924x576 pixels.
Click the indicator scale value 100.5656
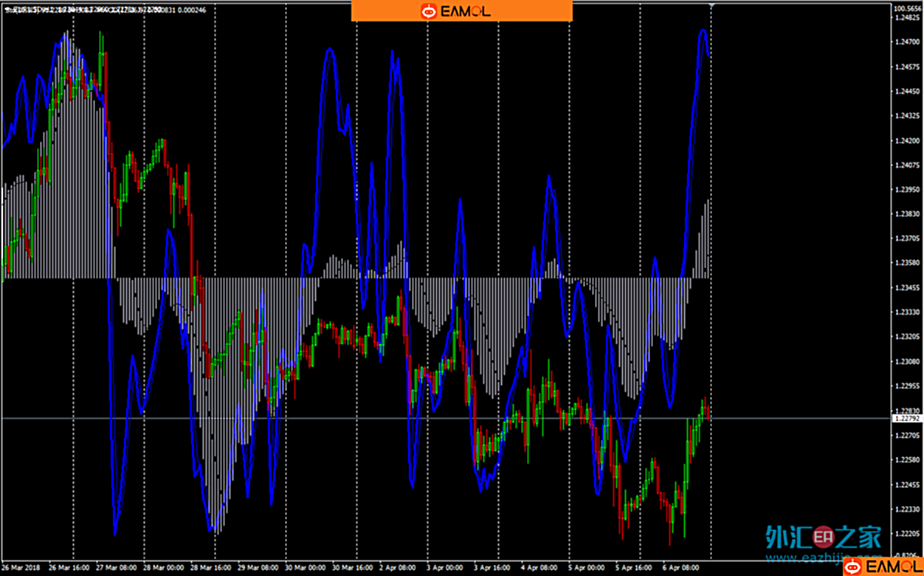[907, 9]
